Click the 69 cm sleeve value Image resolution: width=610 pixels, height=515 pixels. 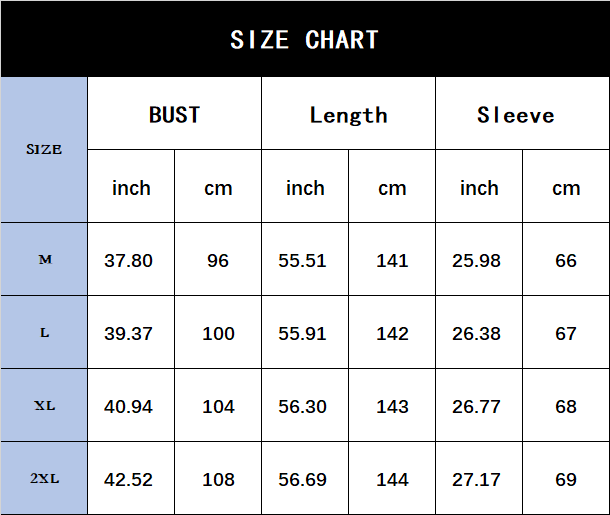tap(566, 479)
